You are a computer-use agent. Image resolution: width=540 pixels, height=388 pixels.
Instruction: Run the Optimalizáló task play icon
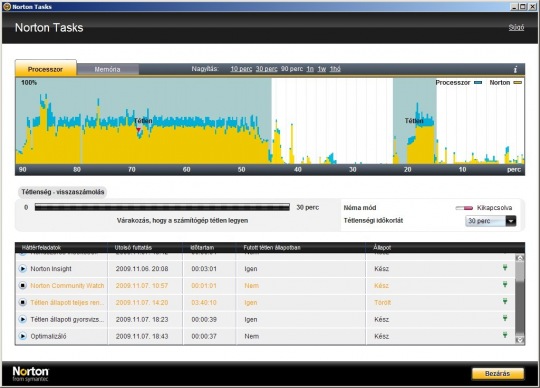pos(23,336)
